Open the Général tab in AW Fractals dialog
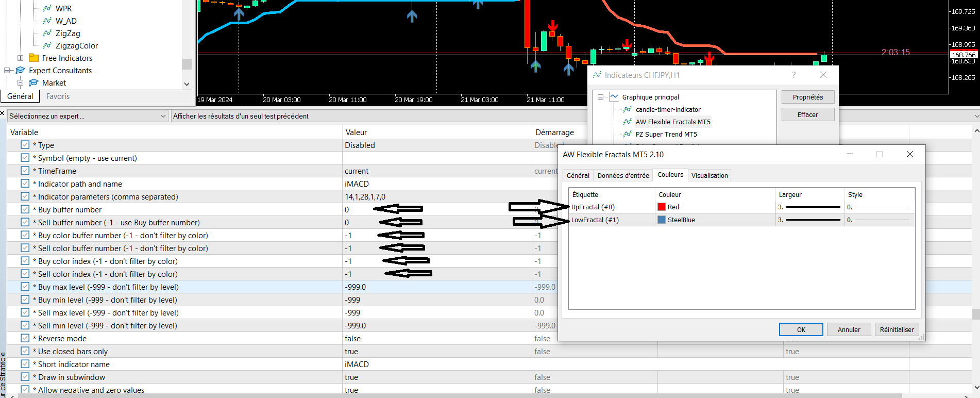Screen dimensions: 980x398 [x=578, y=175]
